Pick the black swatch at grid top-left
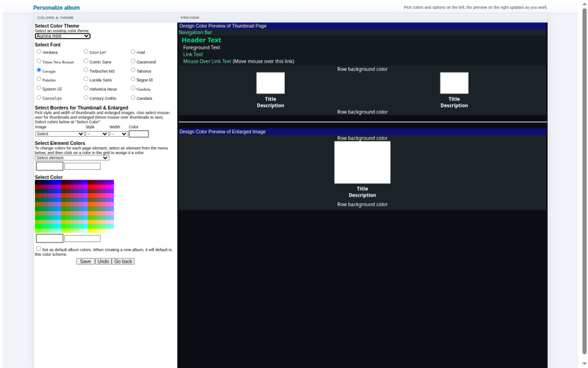The image size is (588, 368). (x=37, y=182)
